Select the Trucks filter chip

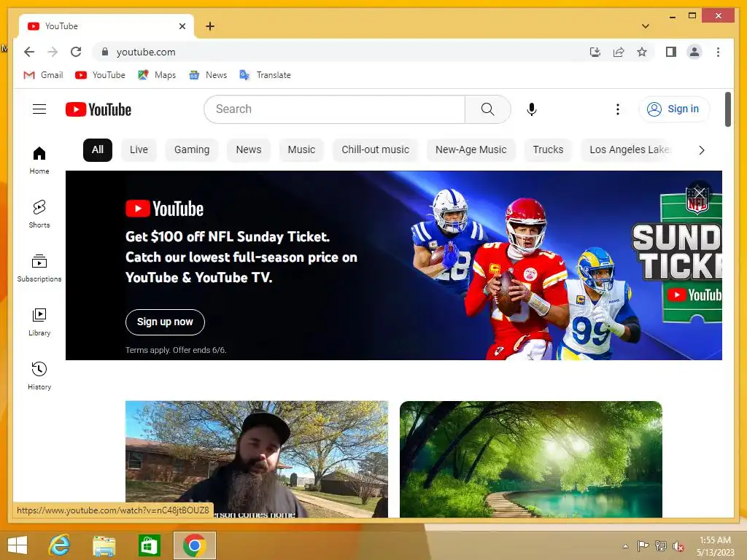(x=548, y=150)
